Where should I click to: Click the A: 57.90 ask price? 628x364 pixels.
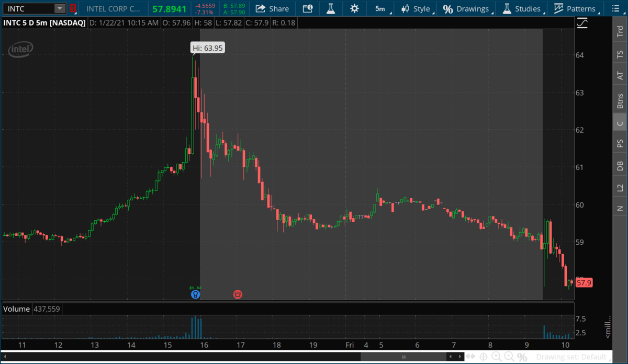pyautogui.click(x=233, y=12)
